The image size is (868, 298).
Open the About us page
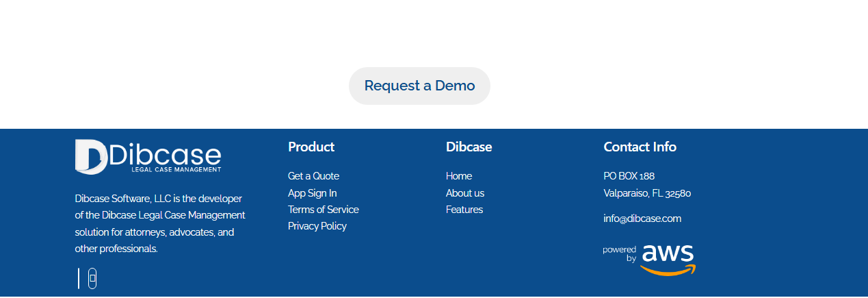click(x=464, y=193)
